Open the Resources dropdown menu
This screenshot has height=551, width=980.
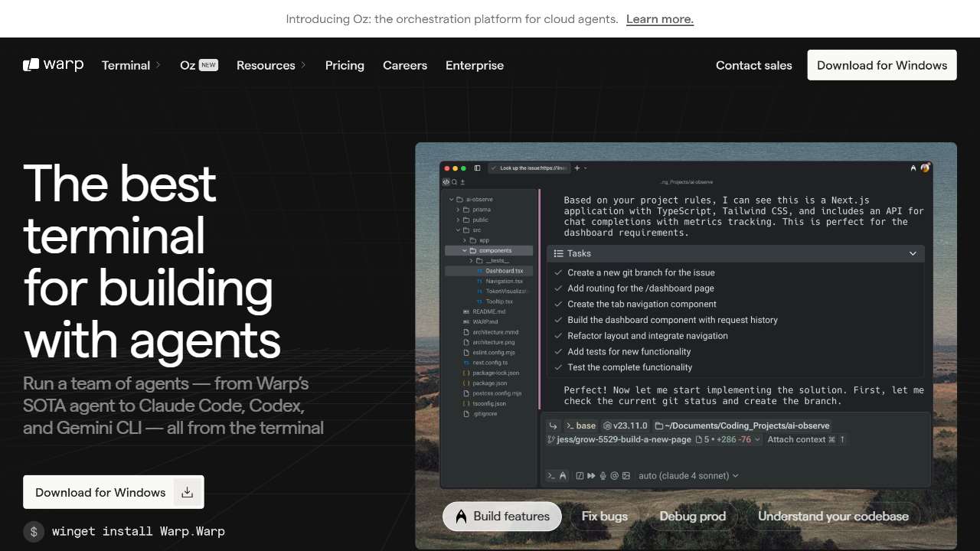tap(271, 65)
